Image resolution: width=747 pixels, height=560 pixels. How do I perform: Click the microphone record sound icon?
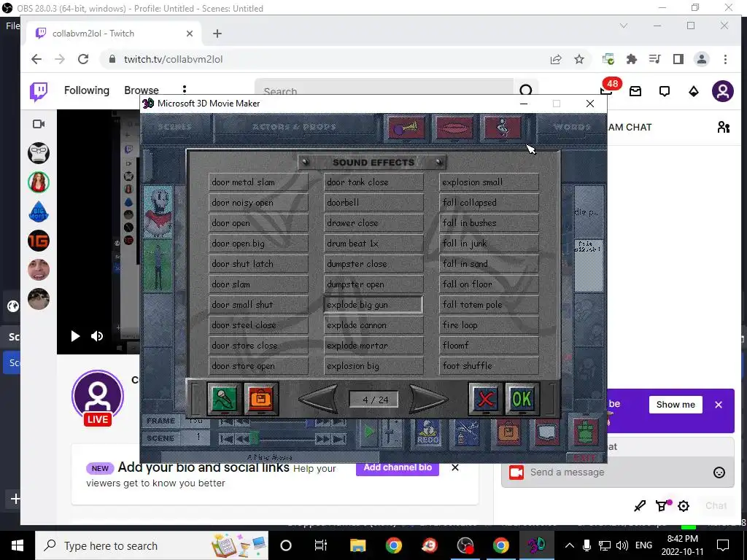point(224,399)
